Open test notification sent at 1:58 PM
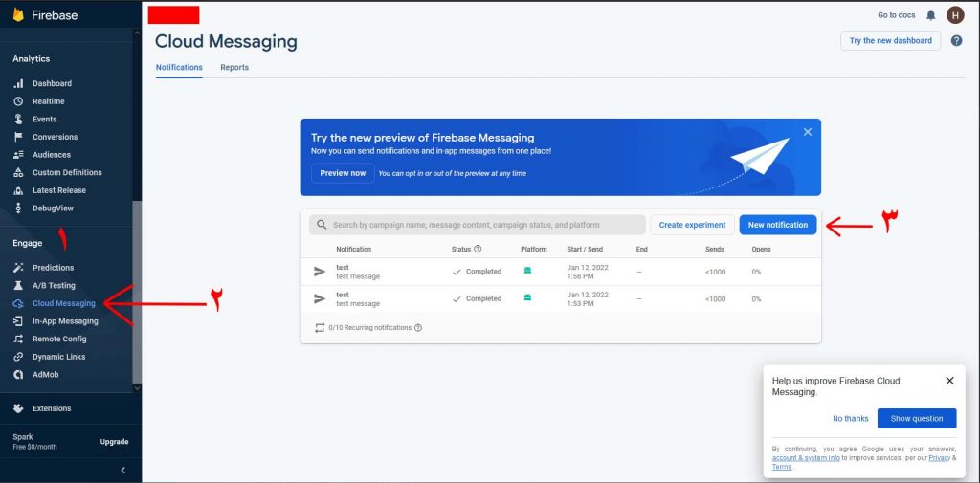Viewport: 980px width, 483px height. [560, 272]
